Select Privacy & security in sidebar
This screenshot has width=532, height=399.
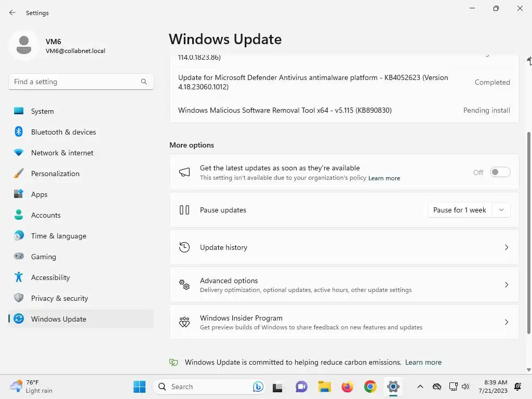(81, 298)
